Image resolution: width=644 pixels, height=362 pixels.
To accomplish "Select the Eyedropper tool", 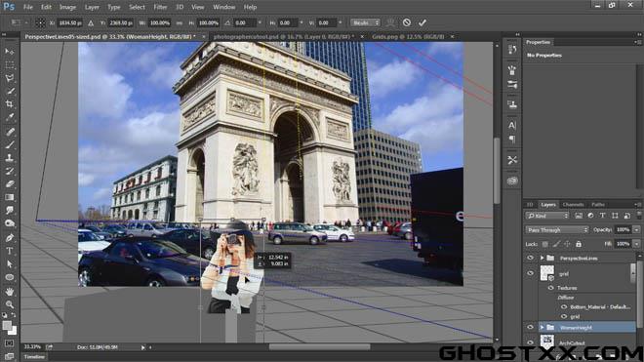I will click(10, 117).
